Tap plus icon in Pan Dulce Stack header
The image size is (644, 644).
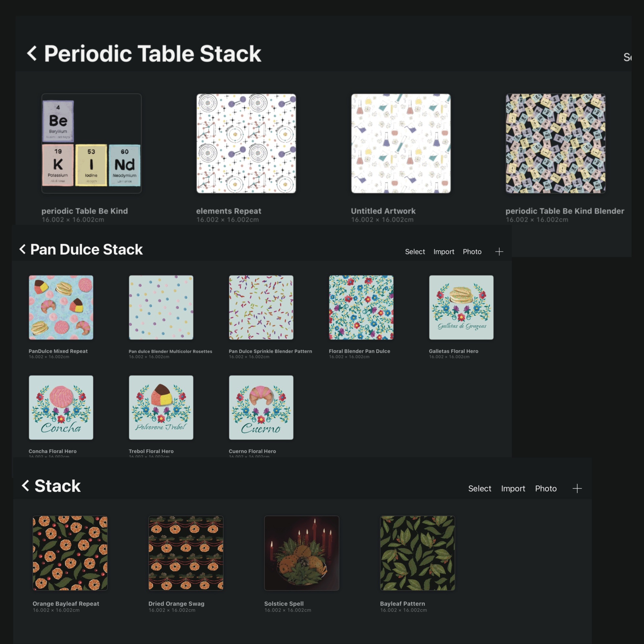499,252
